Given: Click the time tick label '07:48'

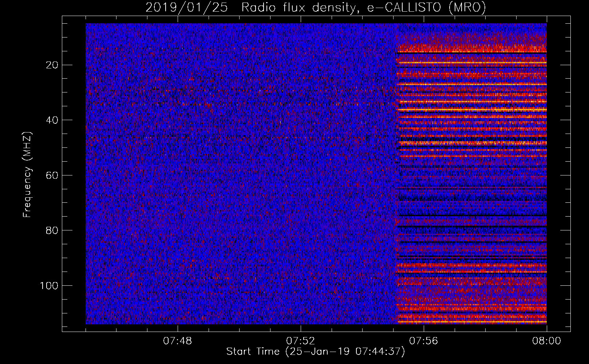Looking at the screenshot, I should [177, 341].
